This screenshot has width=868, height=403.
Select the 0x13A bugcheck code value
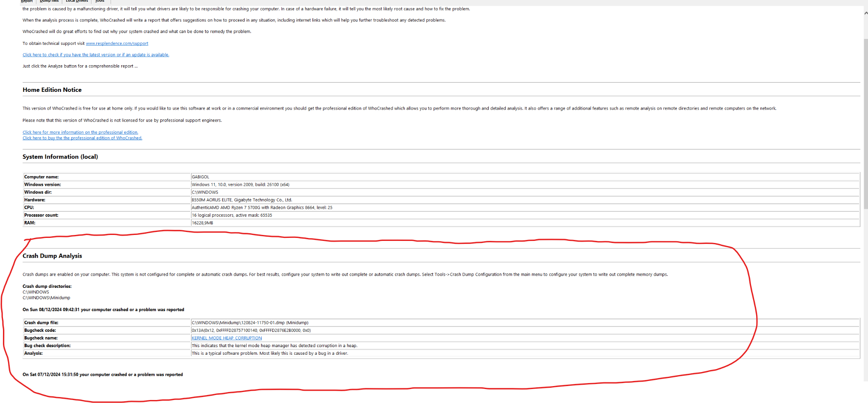point(251,330)
